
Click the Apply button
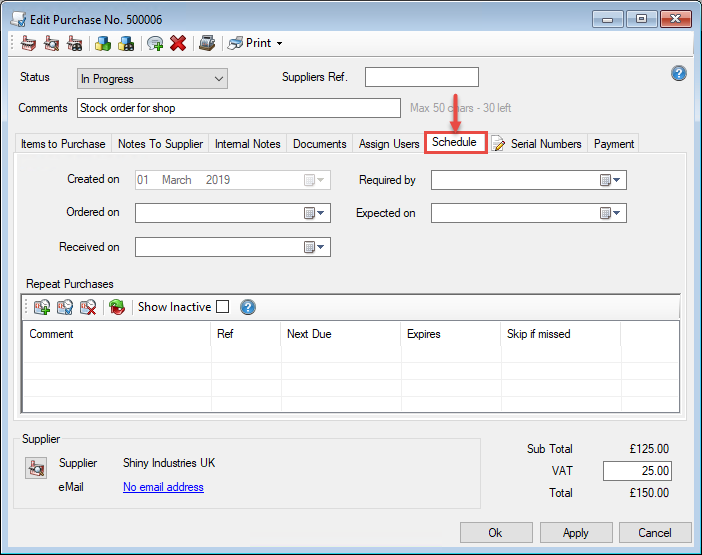pos(575,533)
